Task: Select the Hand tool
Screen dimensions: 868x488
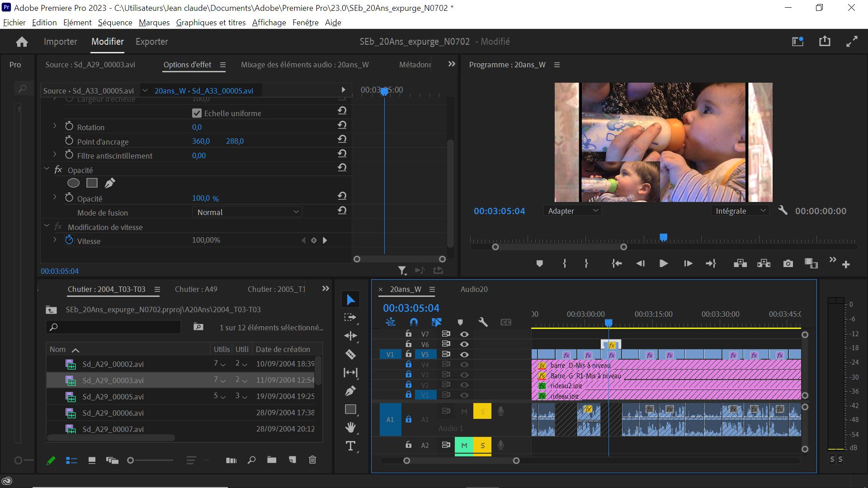Action: pos(350,427)
